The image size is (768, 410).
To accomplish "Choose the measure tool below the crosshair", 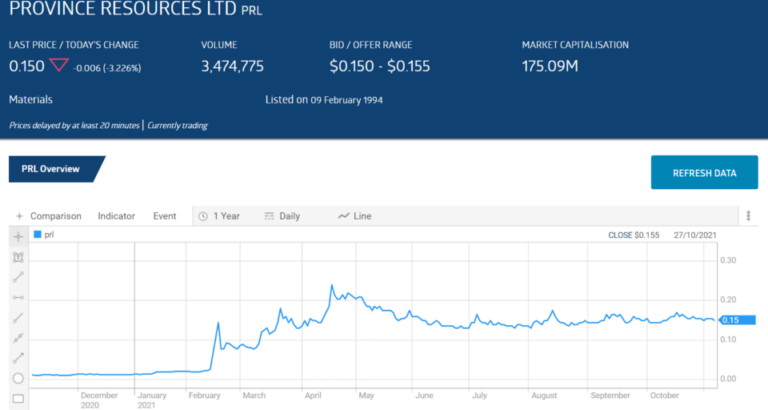I will tap(17, 257).
